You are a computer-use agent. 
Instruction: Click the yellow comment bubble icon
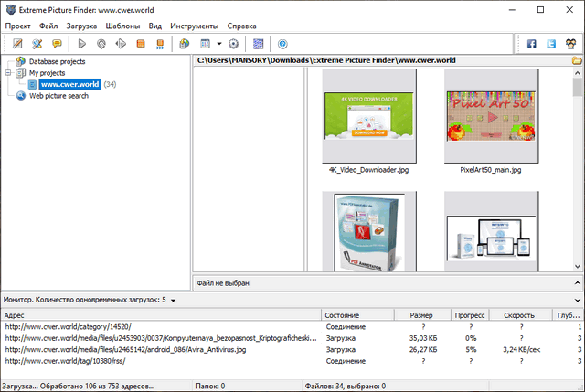click(x=57, y=43)
